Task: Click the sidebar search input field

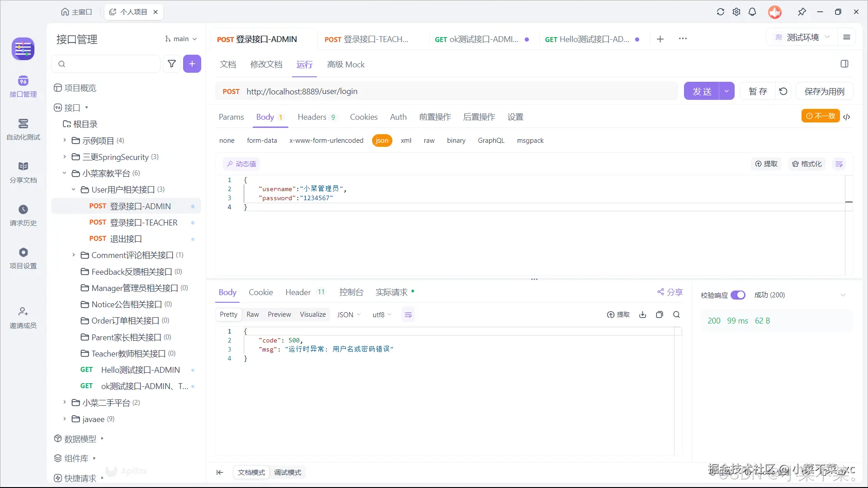Action: pyautogui.click(x=111, y=64)
